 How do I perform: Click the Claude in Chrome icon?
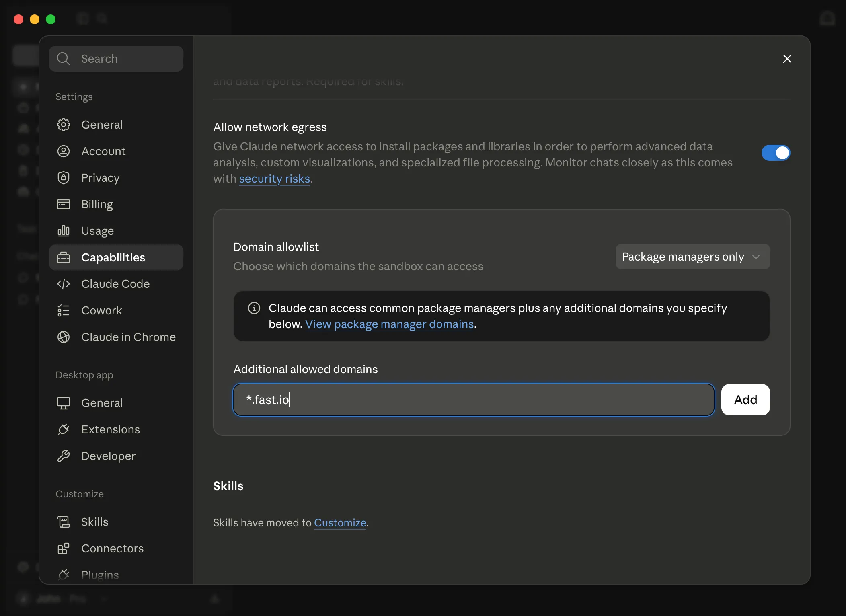pyautogui.click(x=64, y=337)
